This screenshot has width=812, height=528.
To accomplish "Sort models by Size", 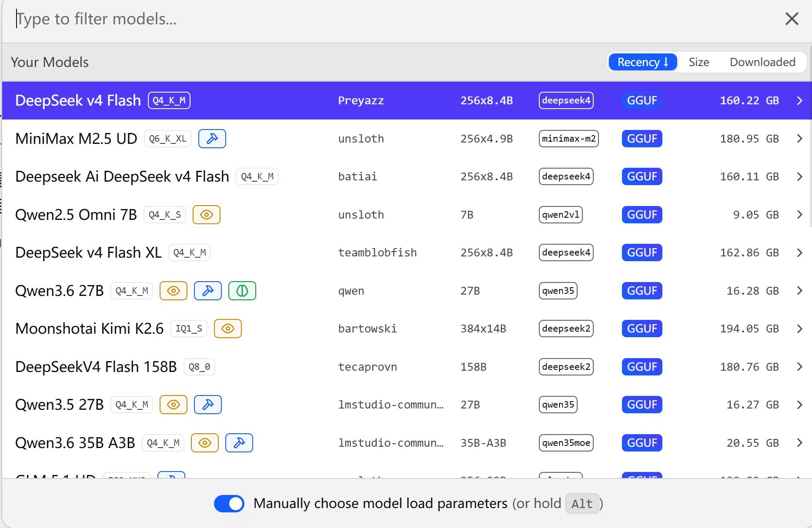I will tap(698, 62).
